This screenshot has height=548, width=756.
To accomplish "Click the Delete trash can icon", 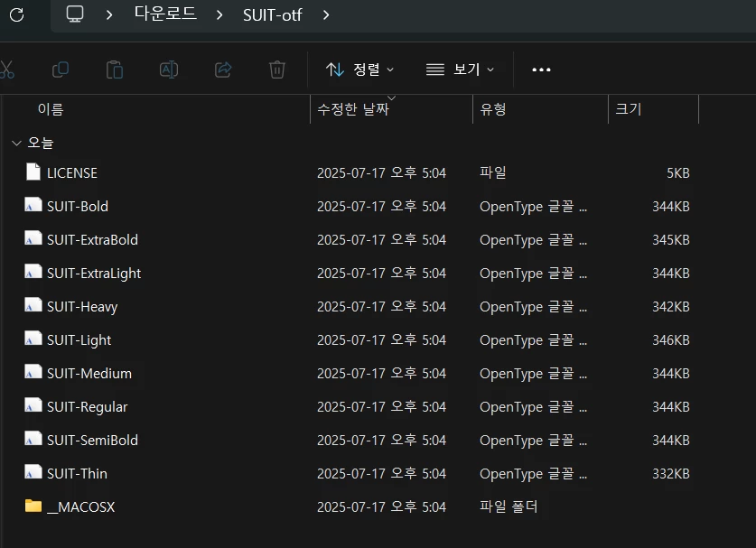I will (x=277, y=70).
